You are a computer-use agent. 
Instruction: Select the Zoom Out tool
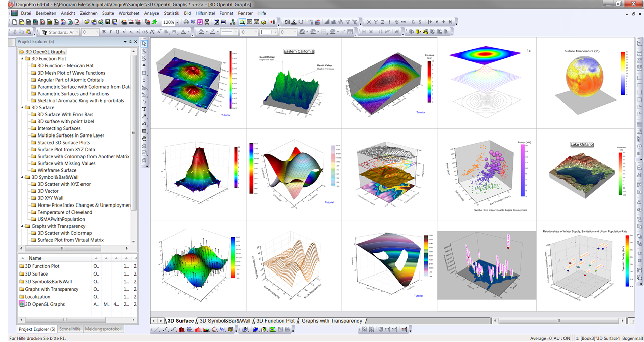[144, 58]
